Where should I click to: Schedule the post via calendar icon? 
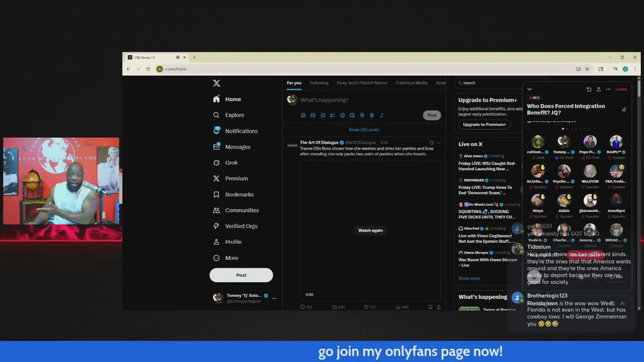[x=352, y=115]
